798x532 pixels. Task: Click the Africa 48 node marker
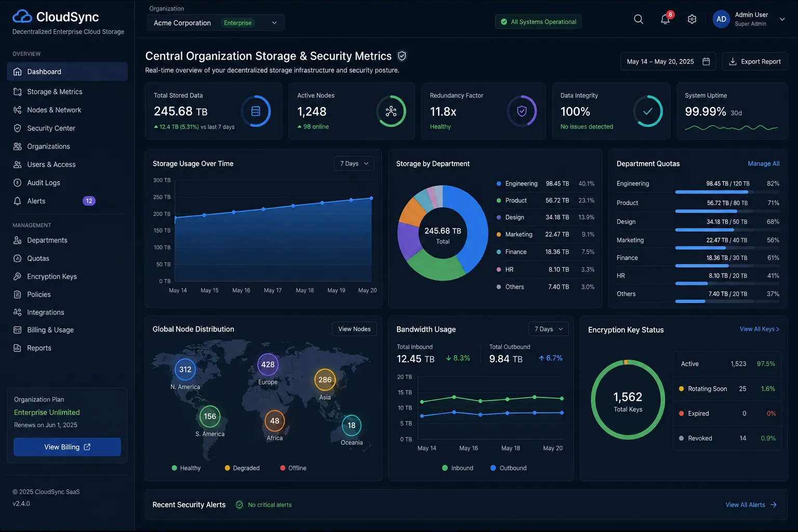coord(275,421)
